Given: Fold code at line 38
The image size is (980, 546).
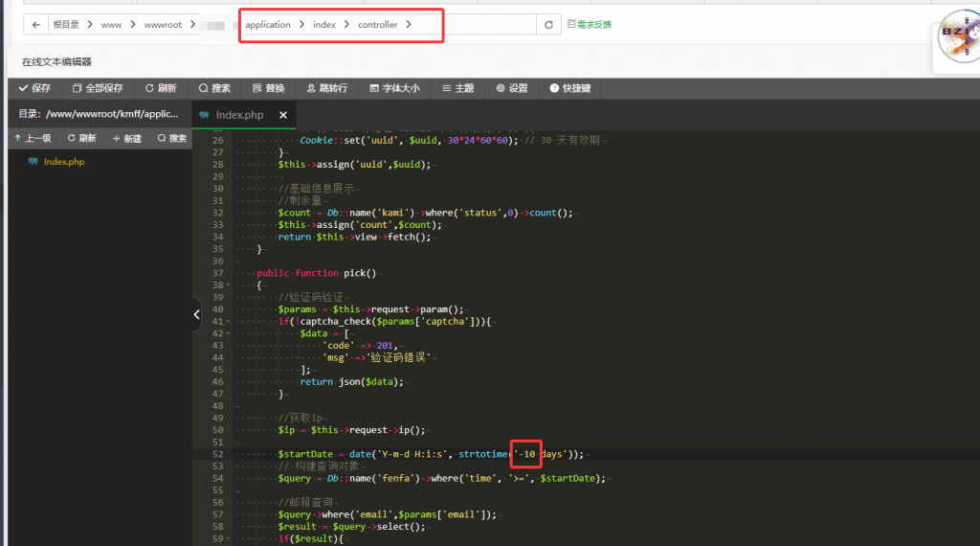Looking at the screenshot, I should point(228,285).
